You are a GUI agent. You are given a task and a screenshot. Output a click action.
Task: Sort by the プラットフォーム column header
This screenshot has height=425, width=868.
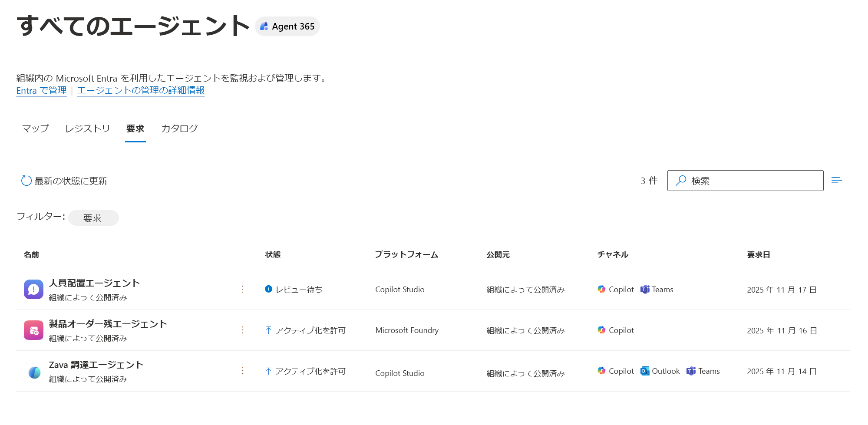coord(406,255)
